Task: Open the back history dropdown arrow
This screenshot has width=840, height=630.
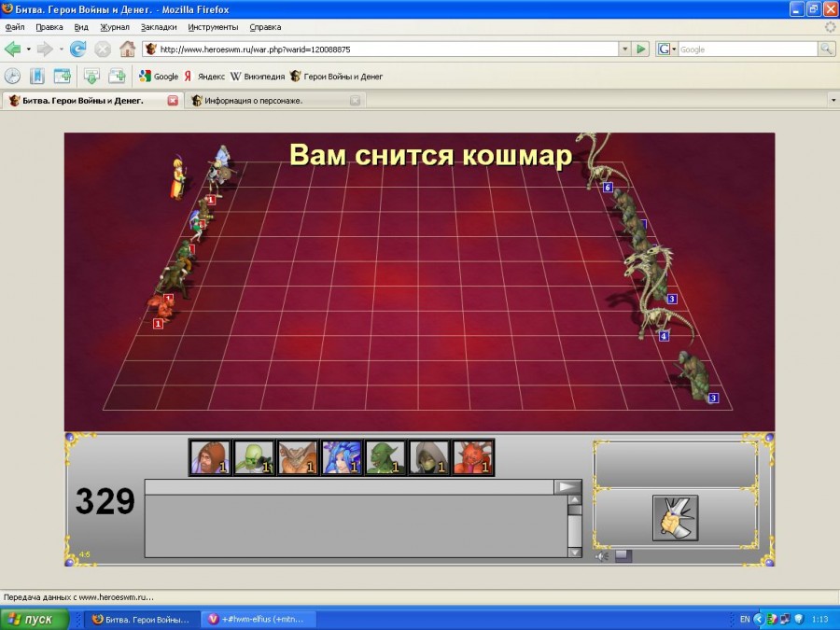Action: click(28, 49)
